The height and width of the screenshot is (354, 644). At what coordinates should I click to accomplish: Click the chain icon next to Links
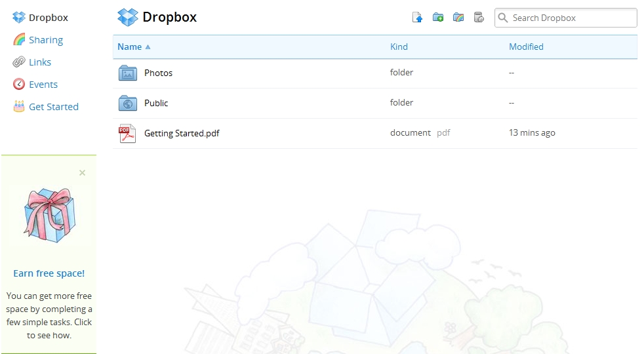click(19, 62)
